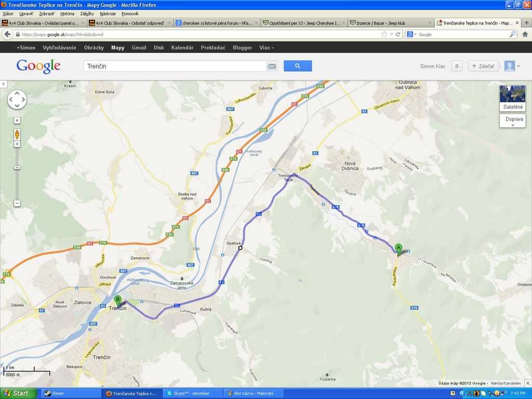This screenshot has width=532, height=399.
Task: Click the Firefox Google search field
Action: [463, 34]
